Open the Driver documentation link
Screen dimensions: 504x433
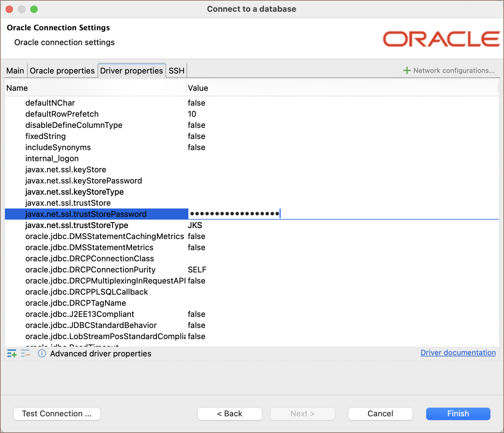458,353
